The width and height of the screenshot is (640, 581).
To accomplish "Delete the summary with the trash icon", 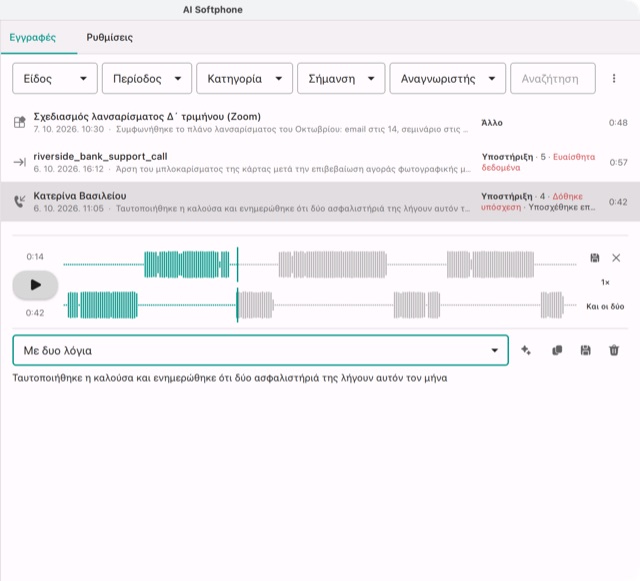I will [614, 350].
